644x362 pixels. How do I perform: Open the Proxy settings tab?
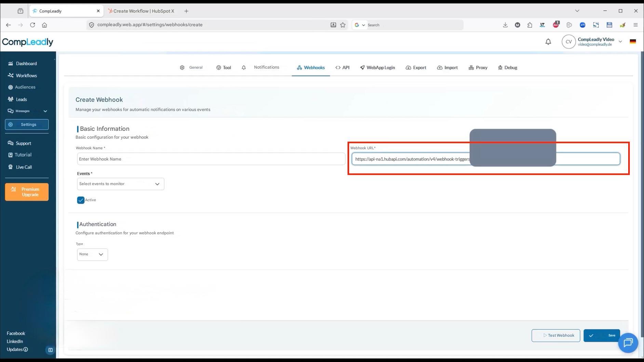pyautogui.click(x=478, y=67)
